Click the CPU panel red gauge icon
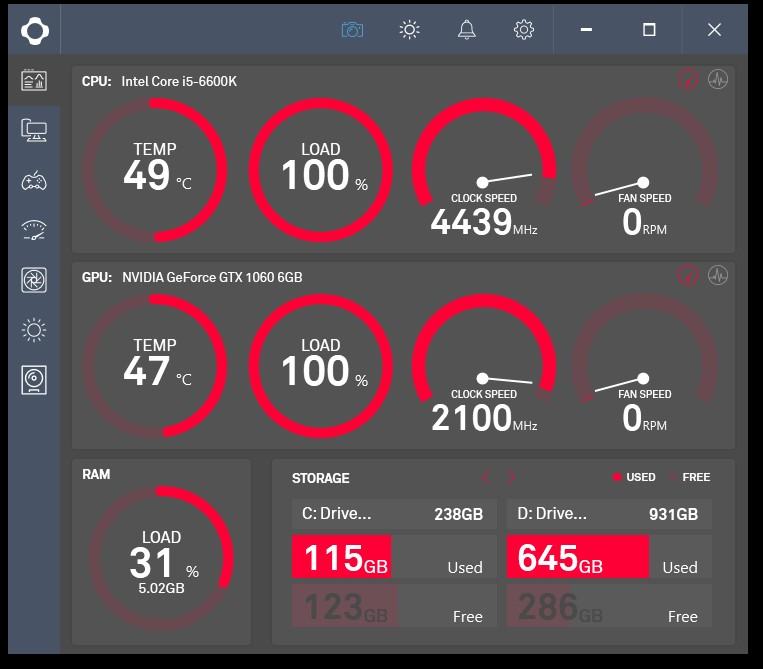The width and height of the screenshot is (763, 669). [687, 79]
